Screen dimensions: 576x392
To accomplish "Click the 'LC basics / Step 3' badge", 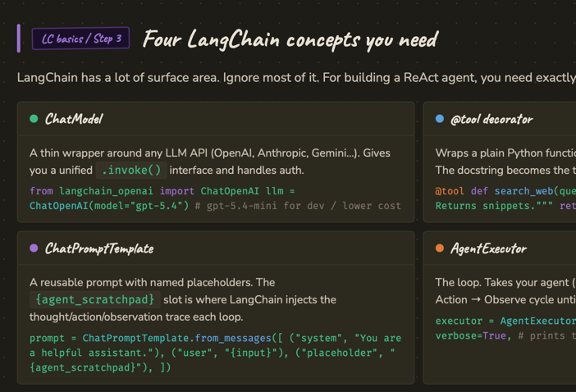I will [x=80, y=39].
